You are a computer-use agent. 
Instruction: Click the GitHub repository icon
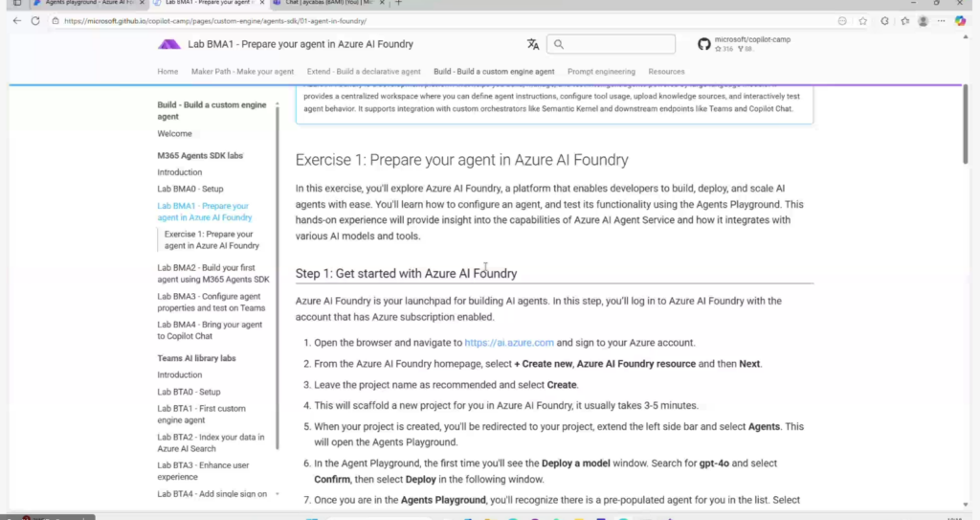(x=703, y=44)
